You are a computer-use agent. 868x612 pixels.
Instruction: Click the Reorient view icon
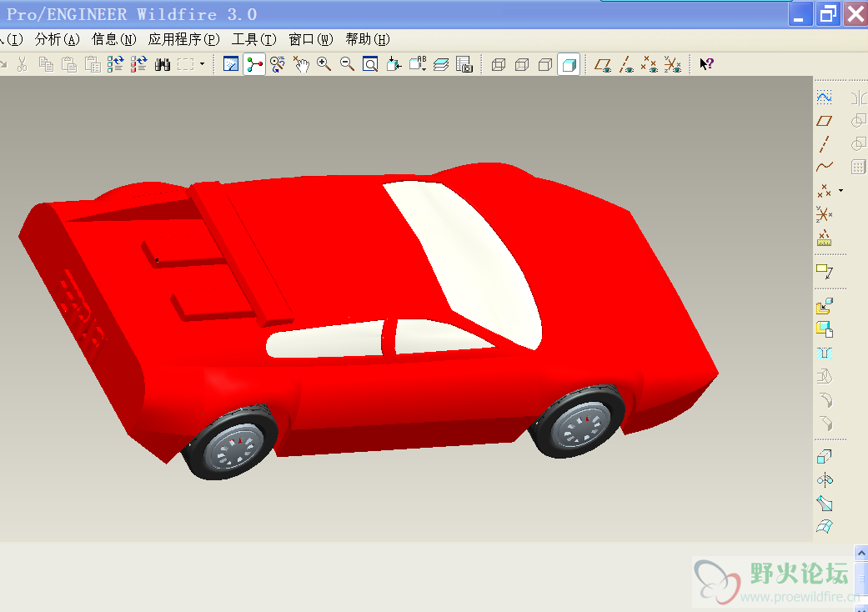394,64
